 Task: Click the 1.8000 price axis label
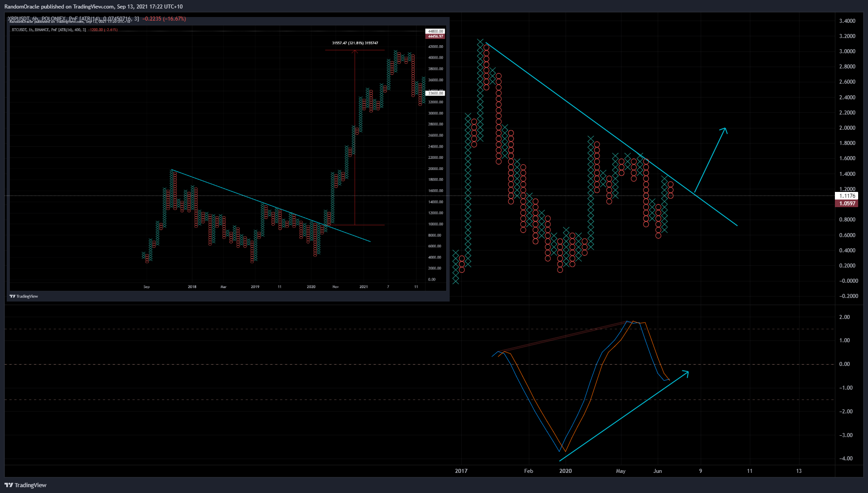[x=847, y=143]
